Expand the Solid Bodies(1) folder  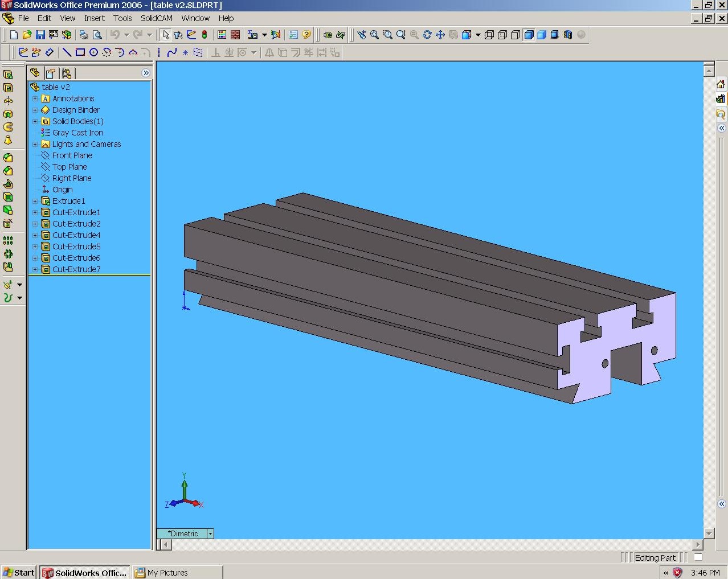pyautogui.click(x=35, y=121)
